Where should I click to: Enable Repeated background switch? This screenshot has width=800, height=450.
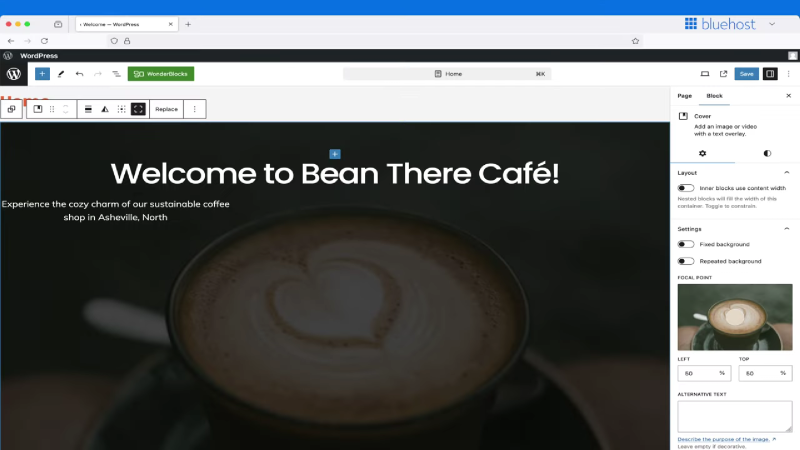[686, 261]
